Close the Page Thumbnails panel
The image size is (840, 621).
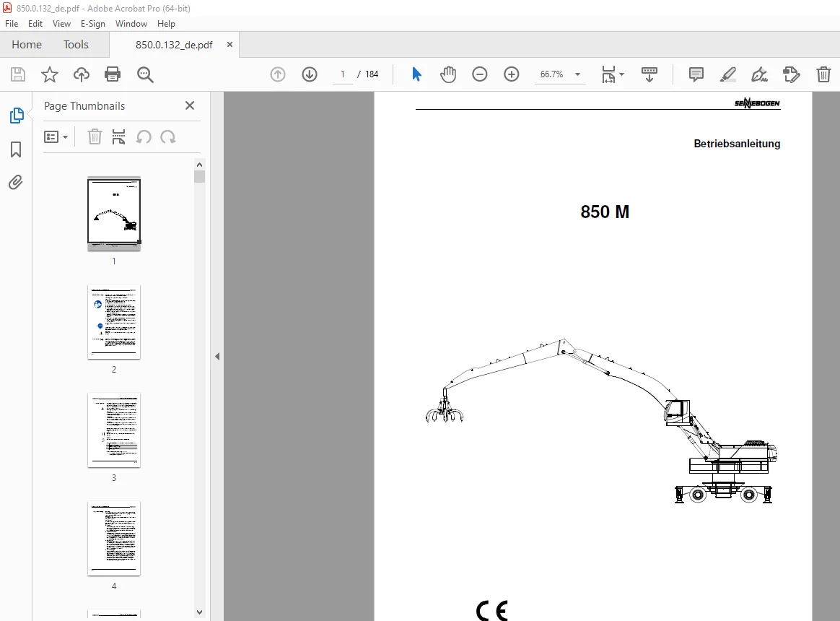pyautogui.click(x=190, y=105)
